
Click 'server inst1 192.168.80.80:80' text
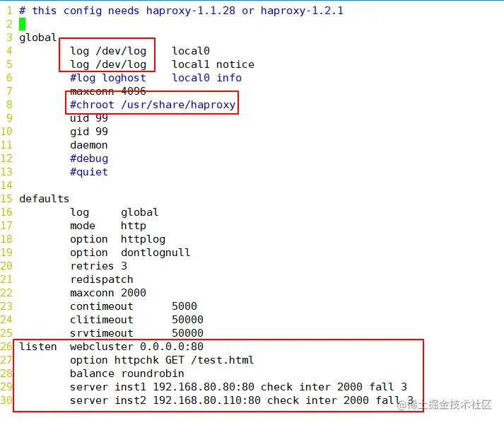pos(162,387)
